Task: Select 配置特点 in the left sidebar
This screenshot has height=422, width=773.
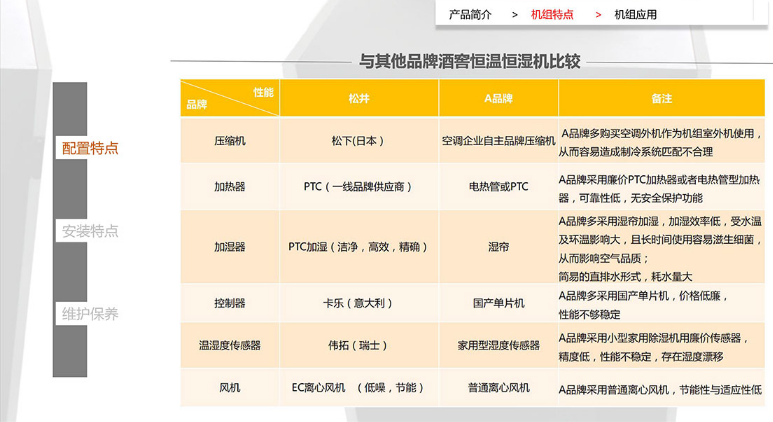Action: tap(90, 148)
